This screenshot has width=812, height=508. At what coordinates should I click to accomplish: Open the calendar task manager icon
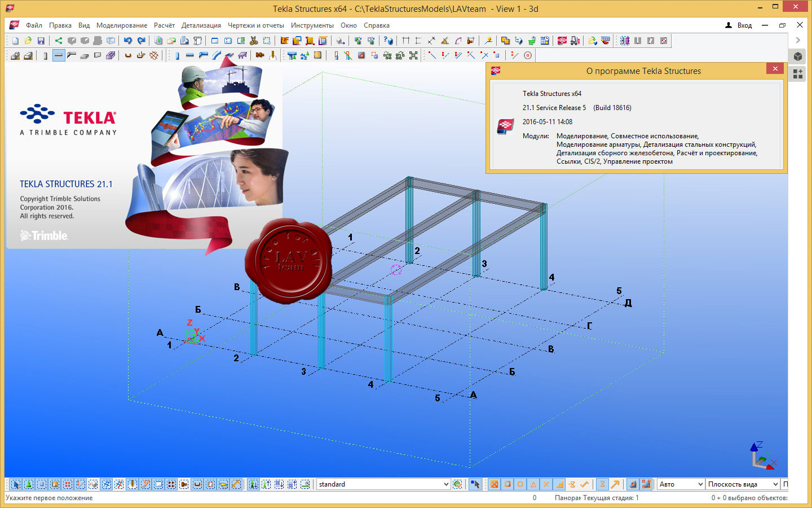coord(545,41)
